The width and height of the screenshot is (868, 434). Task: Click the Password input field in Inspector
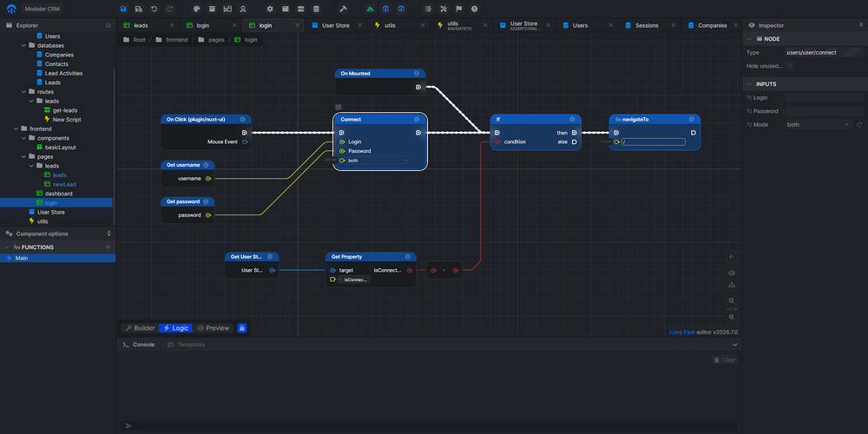(824, 111)
